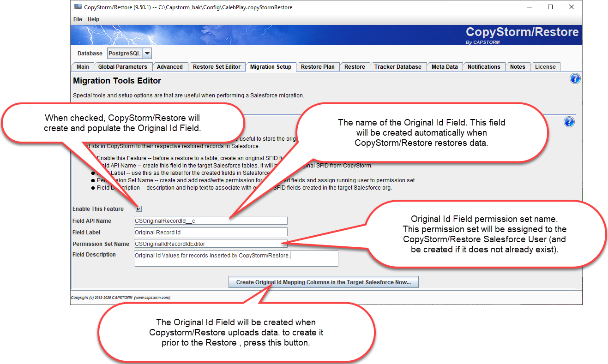Open the Restore tab

click(355, 67)
